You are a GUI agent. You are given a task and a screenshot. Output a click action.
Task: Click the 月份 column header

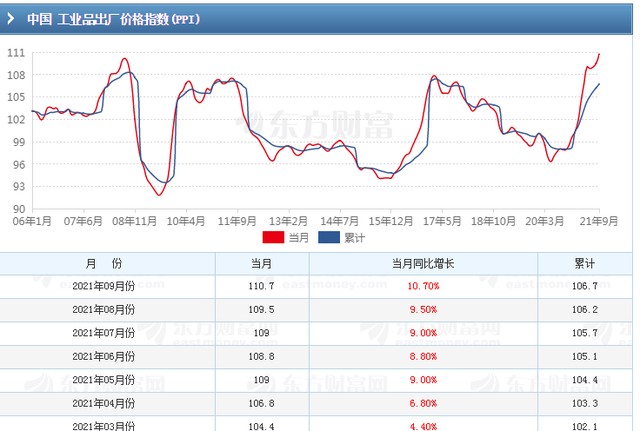103,263
